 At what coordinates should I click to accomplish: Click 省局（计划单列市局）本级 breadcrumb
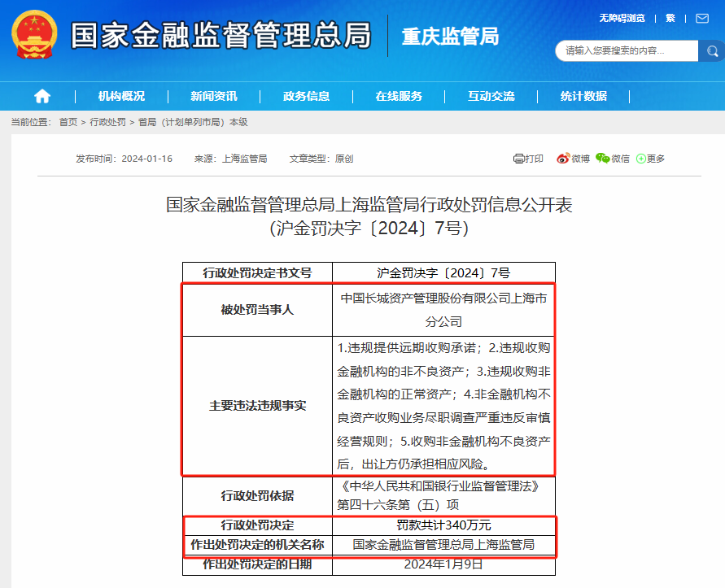point(193,122)
